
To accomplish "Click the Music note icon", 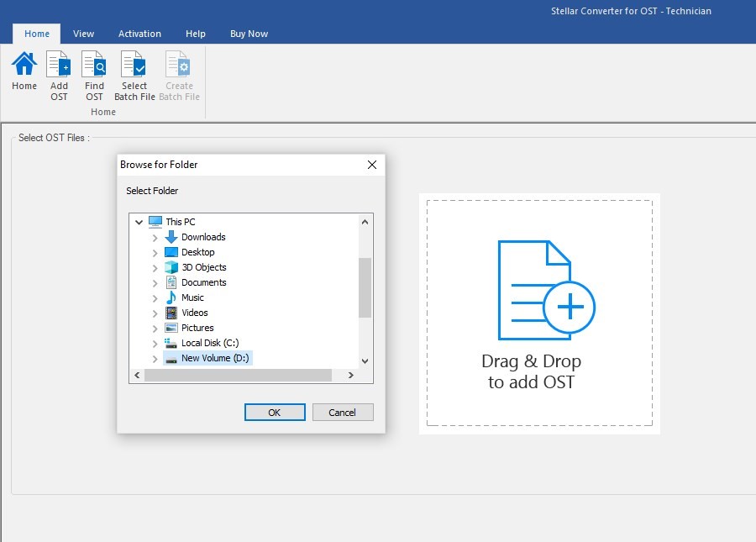I will [x=171, y=297].
